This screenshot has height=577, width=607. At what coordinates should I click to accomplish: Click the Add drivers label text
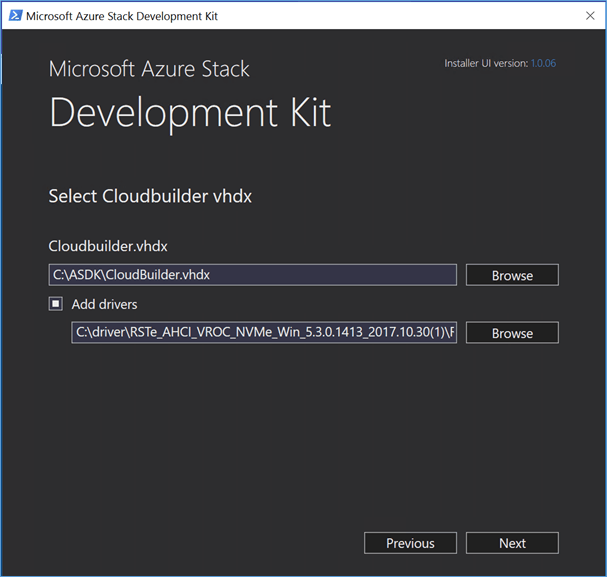click(x=105, y=304)
